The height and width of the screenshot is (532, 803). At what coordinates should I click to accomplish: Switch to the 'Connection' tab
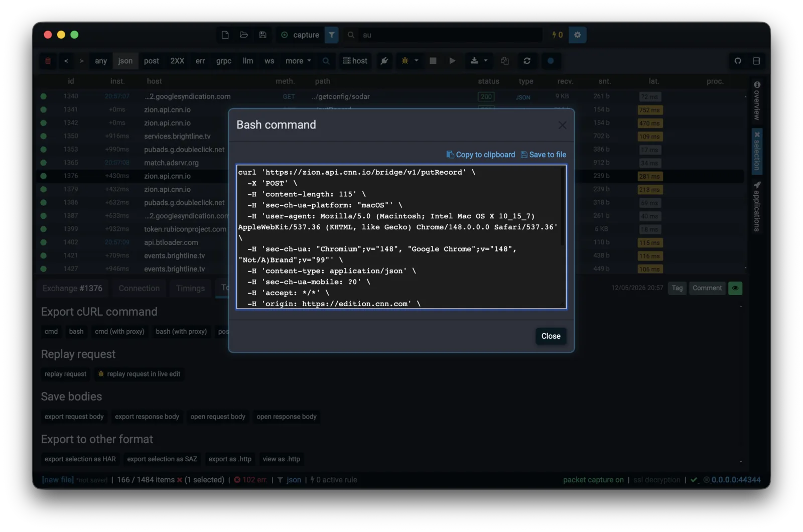click(x=139, y=288)
